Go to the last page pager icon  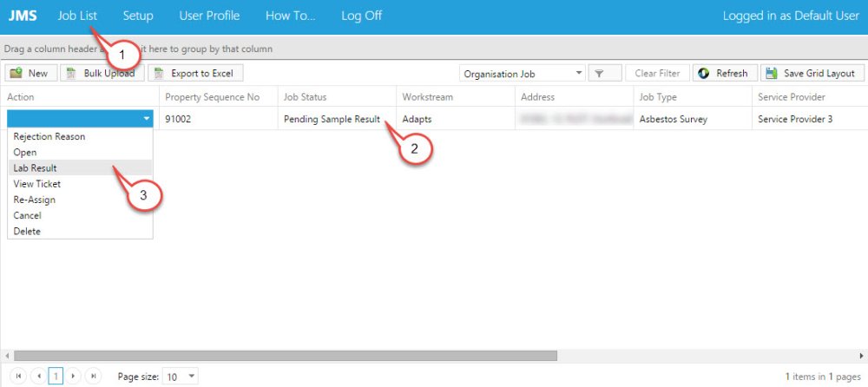click(94, 377)
